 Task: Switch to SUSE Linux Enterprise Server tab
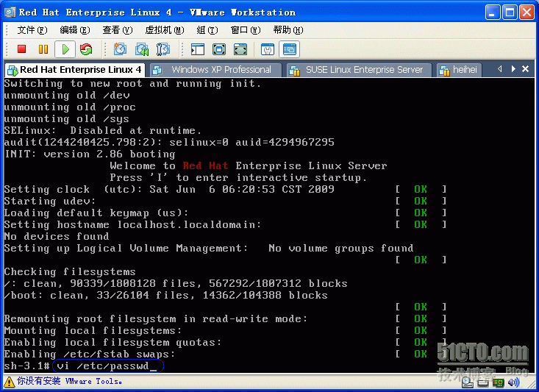[x=359, y=70]
